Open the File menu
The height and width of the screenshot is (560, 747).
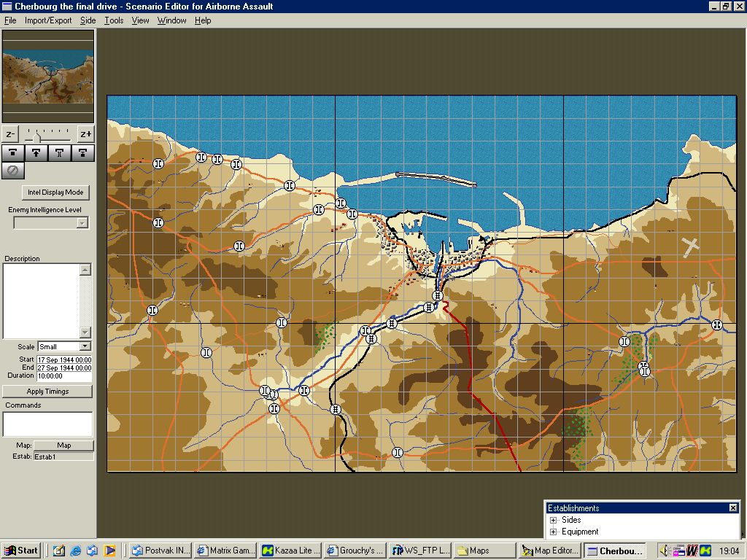pos(10,20)
